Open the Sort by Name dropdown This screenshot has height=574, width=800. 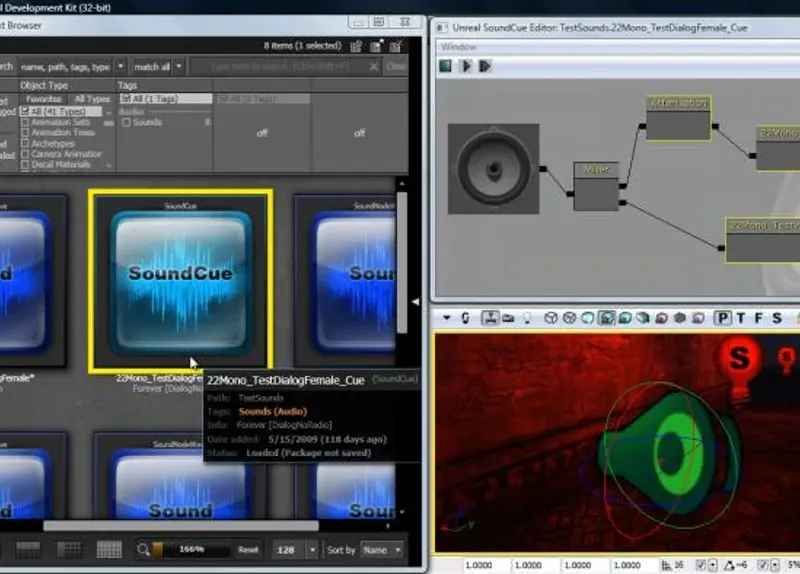click(x=382, y=550)
